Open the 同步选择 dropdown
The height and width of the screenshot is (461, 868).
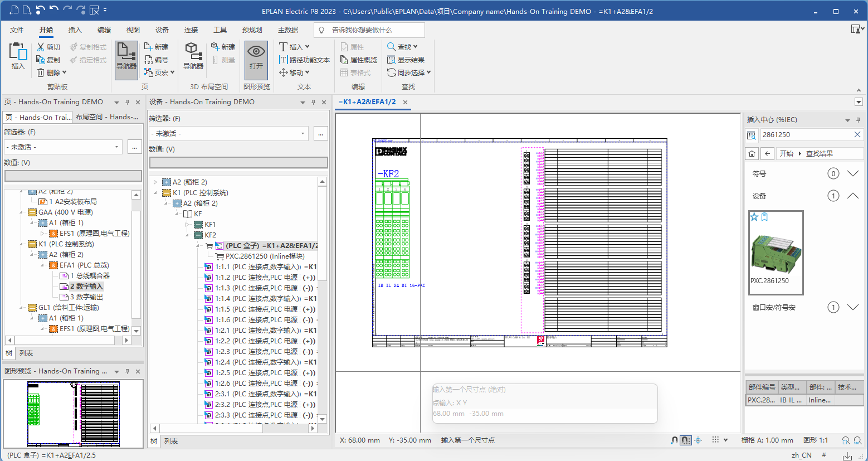point(428,72)
